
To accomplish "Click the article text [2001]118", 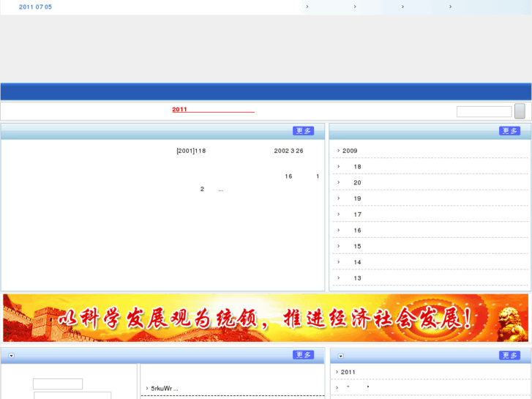I will 191,151.
